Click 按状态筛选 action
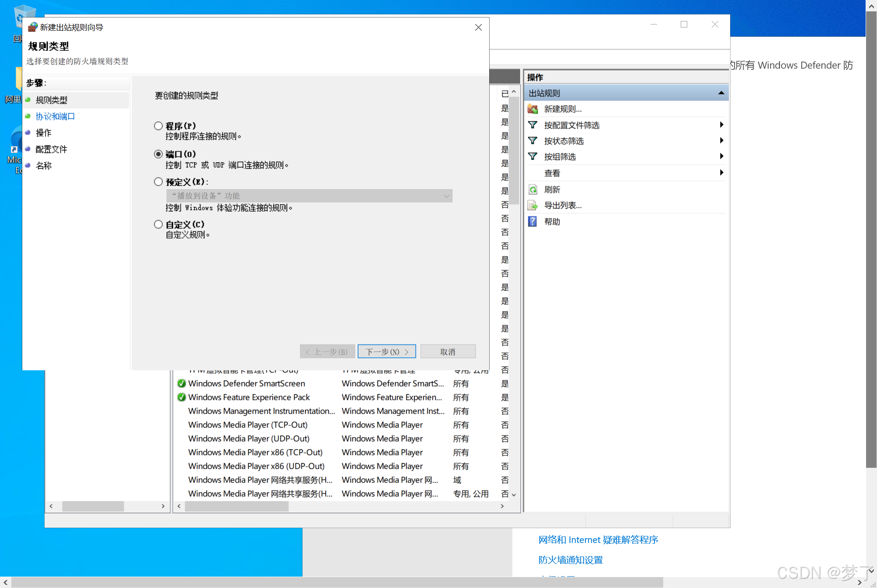This screenshot has width=877, height=588. (x=564, y=141)
